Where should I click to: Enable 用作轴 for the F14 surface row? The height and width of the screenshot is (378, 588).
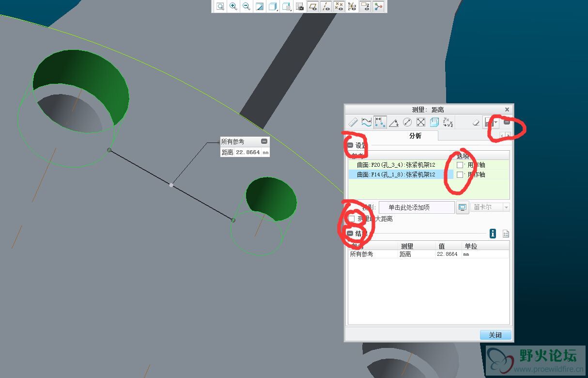tap(460, 175)
